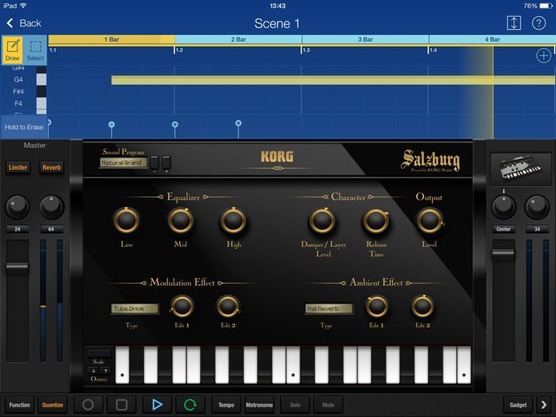
Task: Click the Release Time knob
Action: pyautogui.click(x=376, y=220)
